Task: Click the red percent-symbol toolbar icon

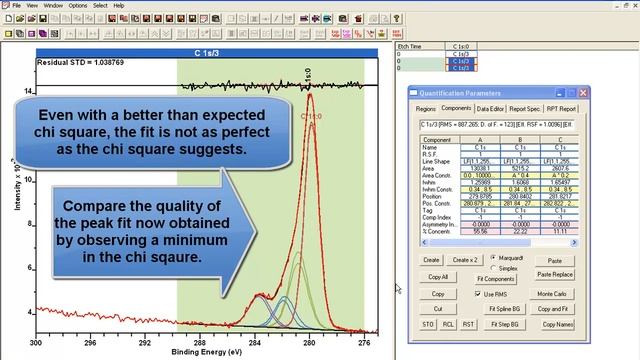Action: pos(358,33)
